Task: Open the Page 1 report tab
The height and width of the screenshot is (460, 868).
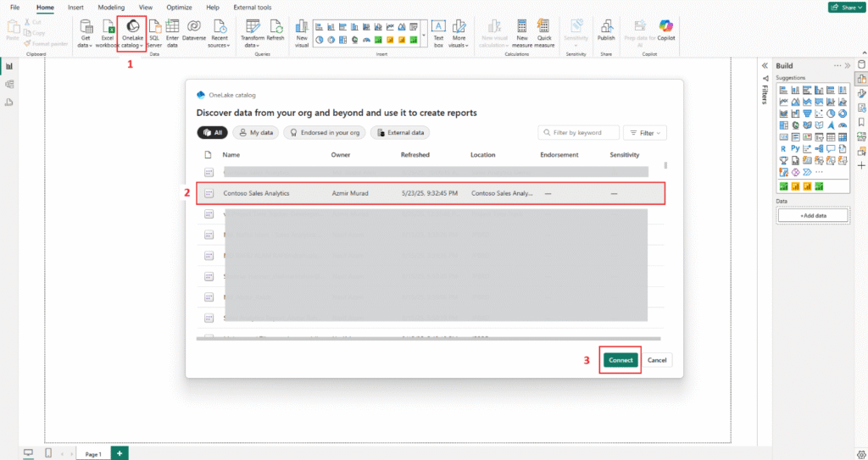Action: coord(92,454)
